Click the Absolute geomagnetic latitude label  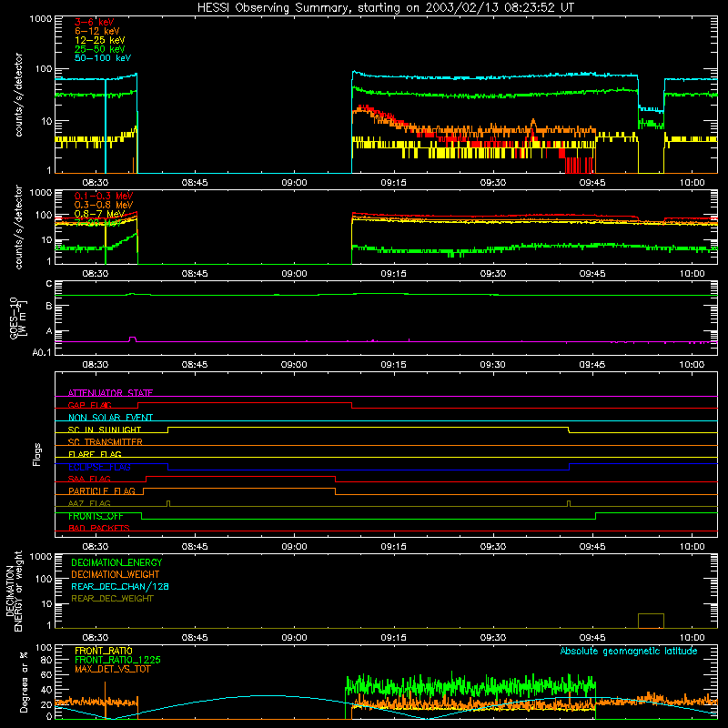[629, 651]
